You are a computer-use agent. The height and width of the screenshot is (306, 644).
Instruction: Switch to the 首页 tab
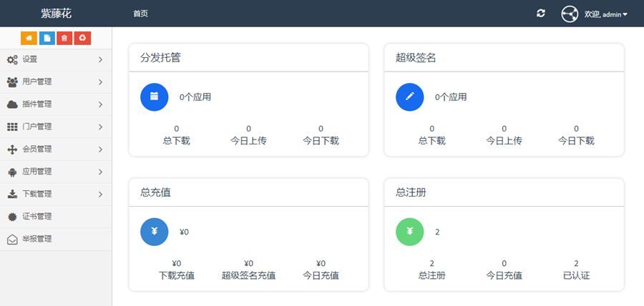[140, 14]
